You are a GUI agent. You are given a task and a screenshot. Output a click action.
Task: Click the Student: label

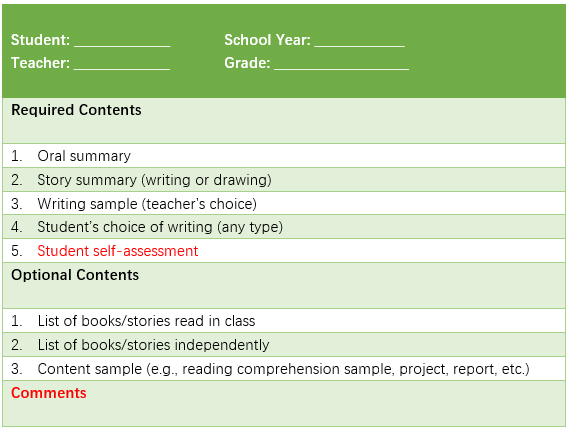coord(40,40)
